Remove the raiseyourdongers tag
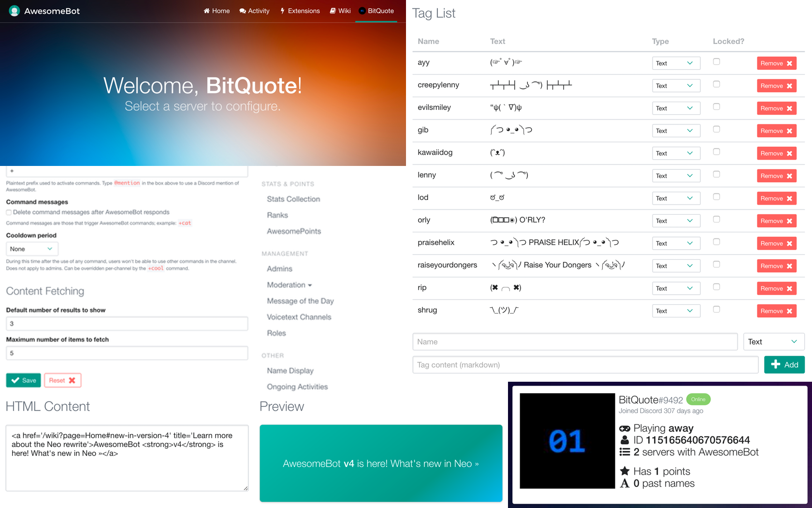 click(x=776, y=266)
